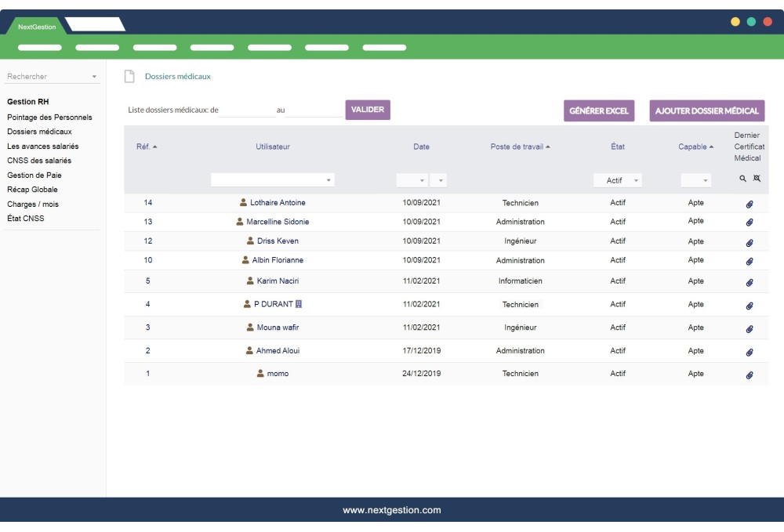The height and width of the screenshot is (532, 784).
Task: Select the NextGestion tab
Action: coord(36,27)
